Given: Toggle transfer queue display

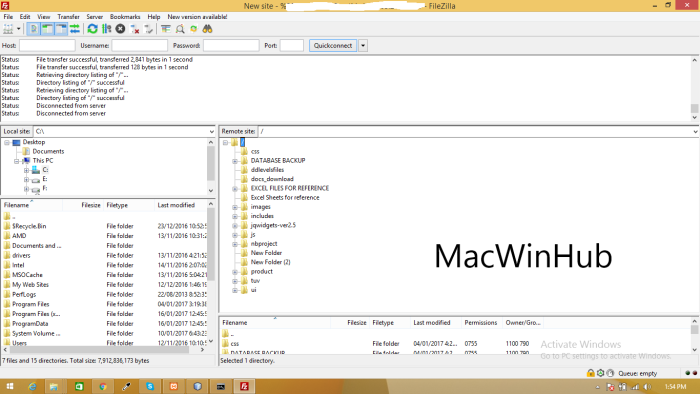Looking at the screenshot, I should coord(75,29).
